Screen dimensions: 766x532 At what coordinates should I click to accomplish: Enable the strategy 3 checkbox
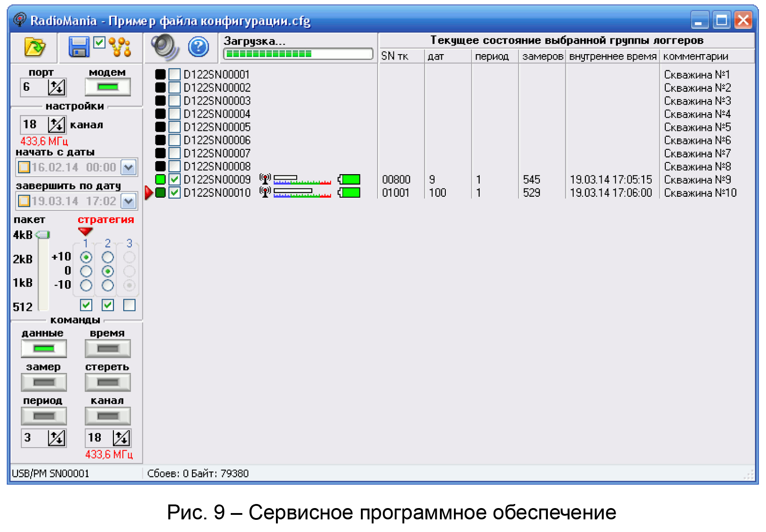pyautogui.click(x=129, y=305)
